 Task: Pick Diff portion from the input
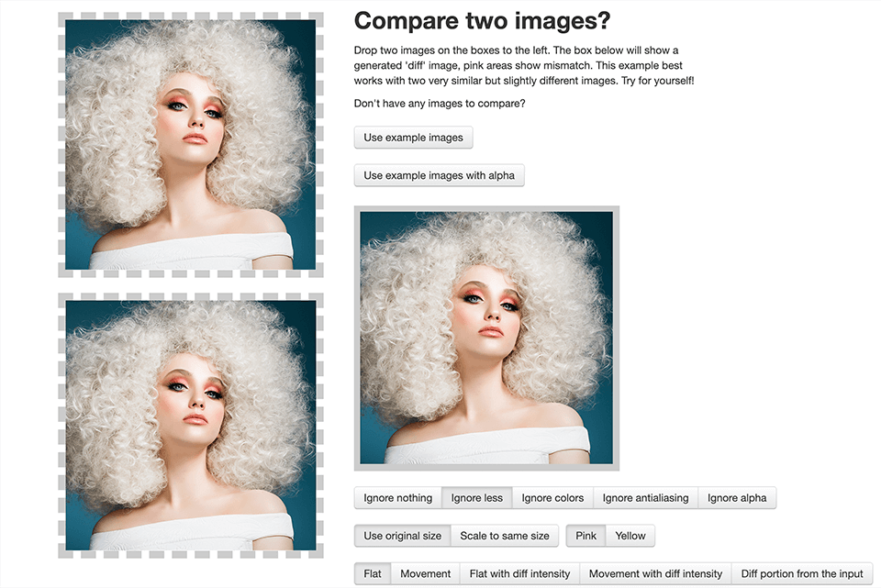pyautogui.click(x=802, y=573)
